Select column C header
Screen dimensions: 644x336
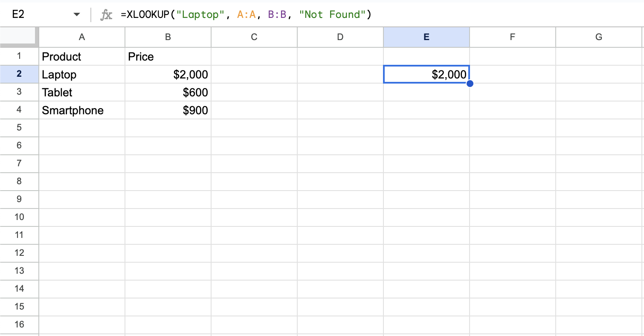tap(254, 37)
